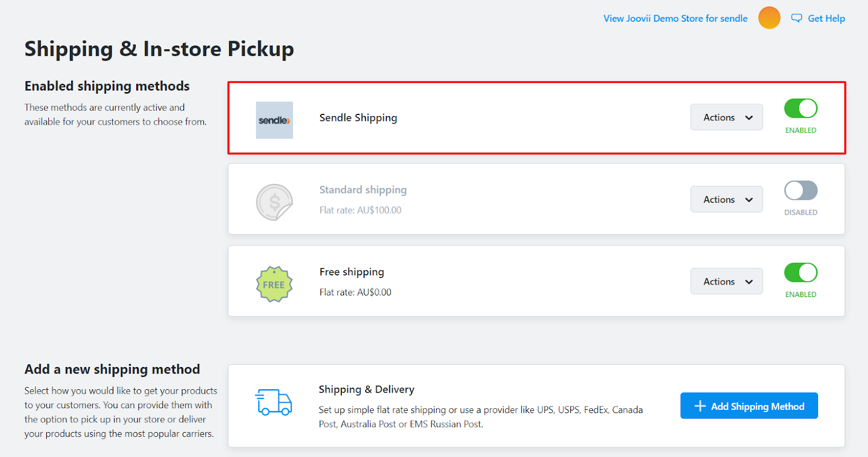Viewport: 868px width, 457px height.
Task: Click the plus icon on Add Shipping Method
Action: point(700,406)
